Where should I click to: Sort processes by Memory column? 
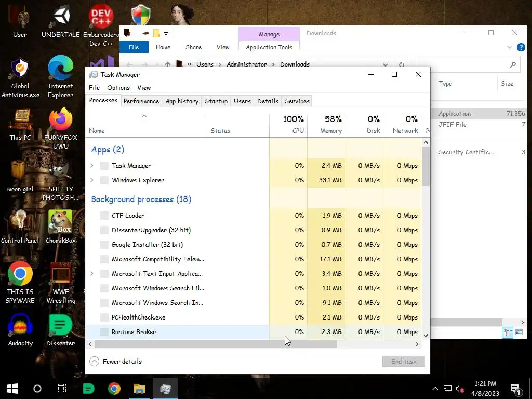(x=326, y=125)
